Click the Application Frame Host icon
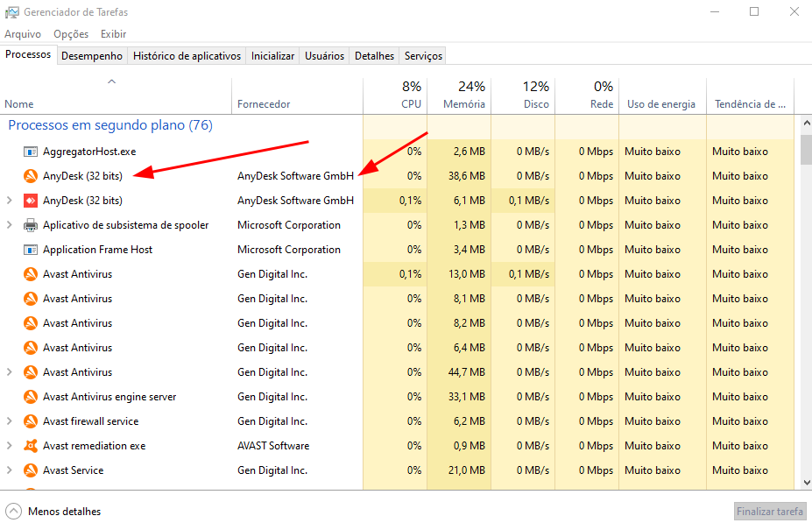 click(31, 250)
